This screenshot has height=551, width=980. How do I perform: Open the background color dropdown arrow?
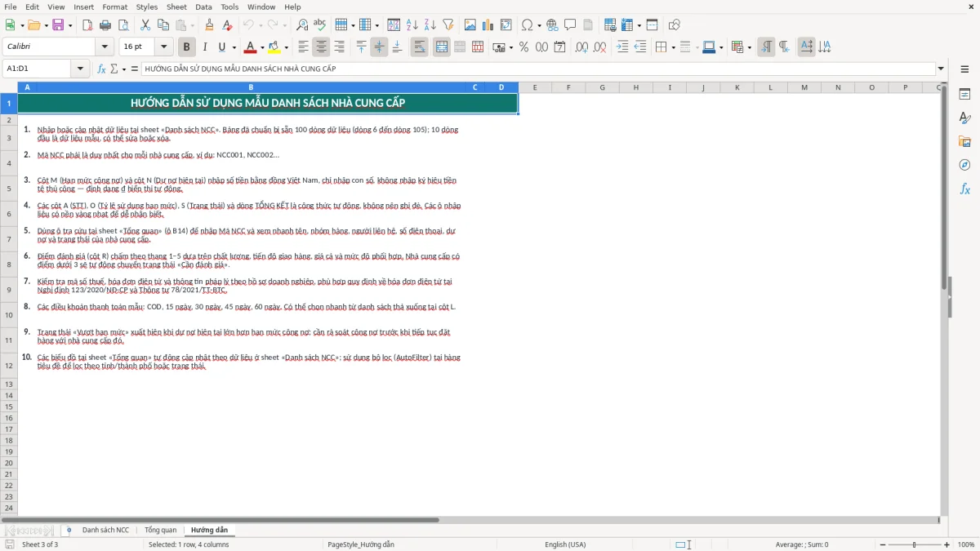point(286,47)
